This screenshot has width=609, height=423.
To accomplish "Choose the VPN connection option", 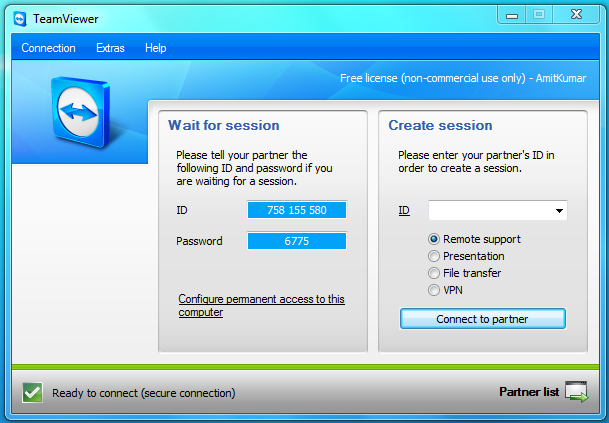I will tap(445, 290).
